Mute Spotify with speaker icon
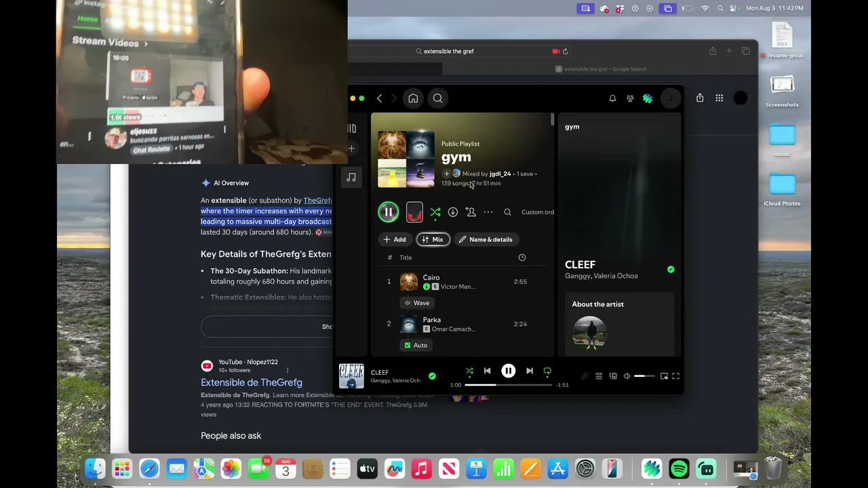This screenshot has height=488, width=868. 627,376
